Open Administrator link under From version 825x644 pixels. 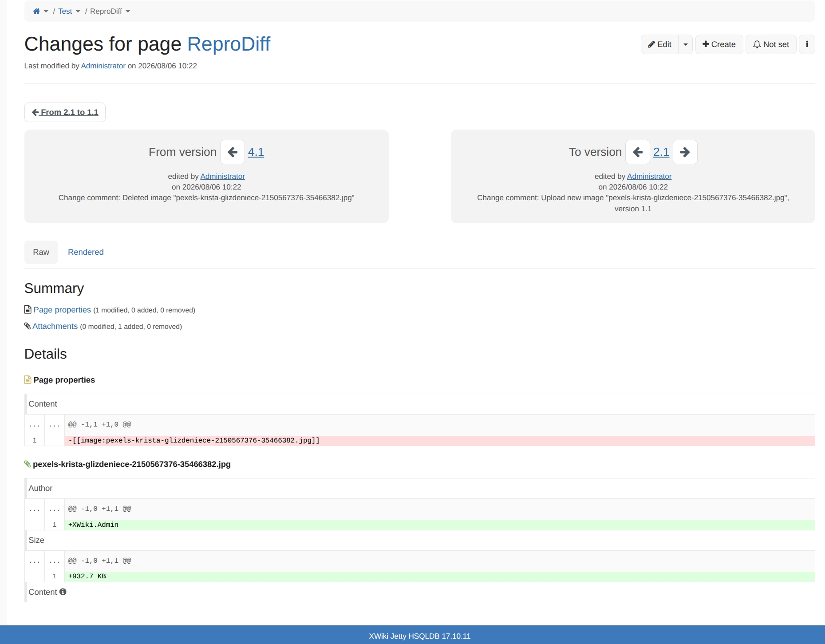(222, 176)
